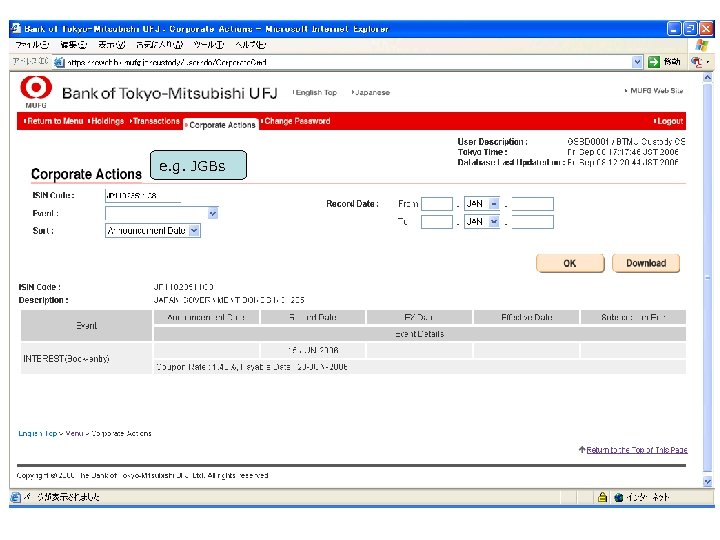The image size is (720, 540).
Task: Click Record Date To day field
Action: click(x=437, y=222)
